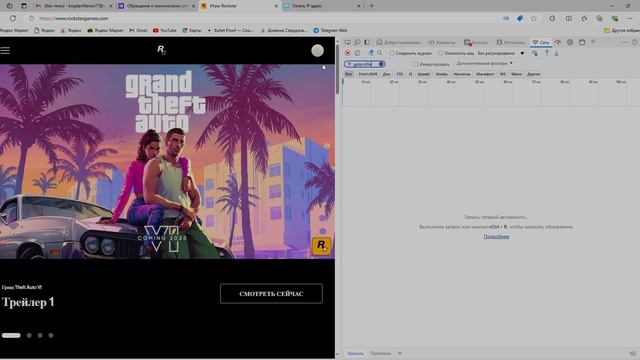Open the Telegram Web bookmark
The width and height of the screenshot is (640, 360).
point(330,30)
